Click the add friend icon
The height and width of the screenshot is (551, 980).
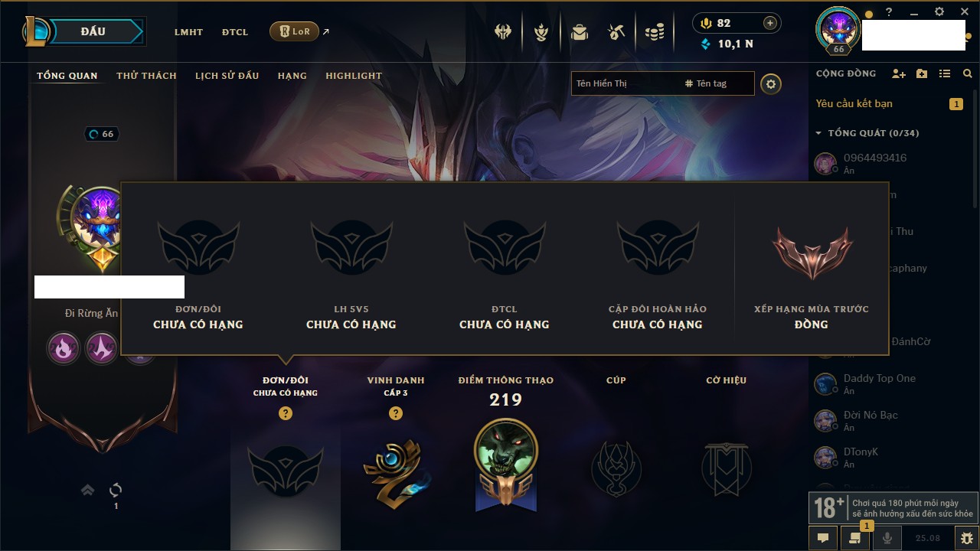[x=899, y=73]
